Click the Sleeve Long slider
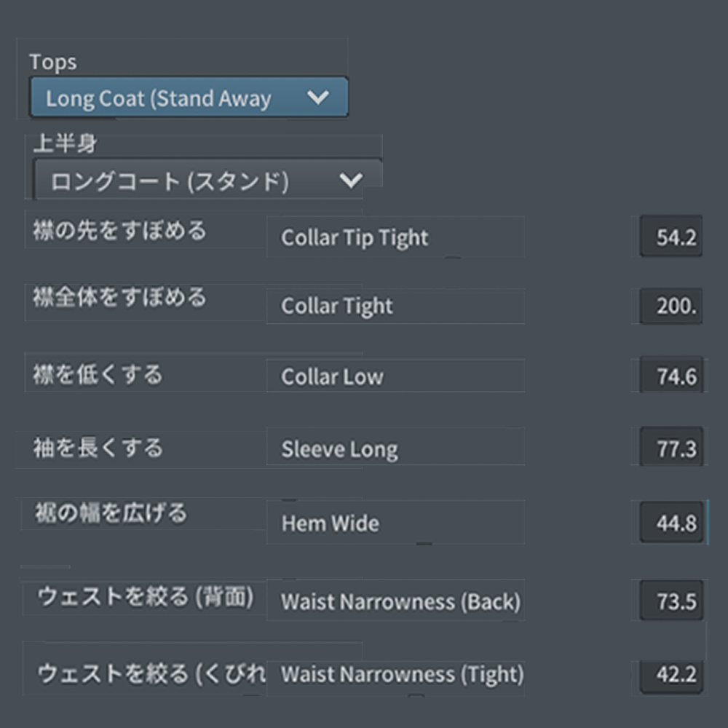 [397, 448]
